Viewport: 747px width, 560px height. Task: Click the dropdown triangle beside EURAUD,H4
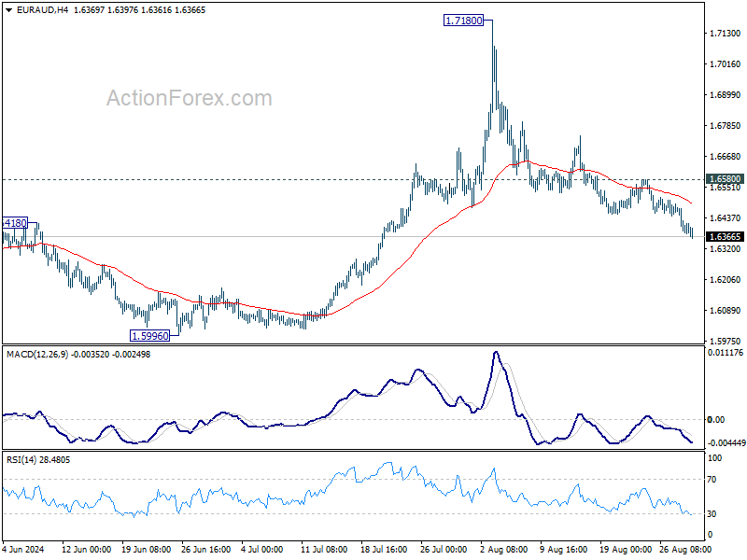tap(8, 10)
